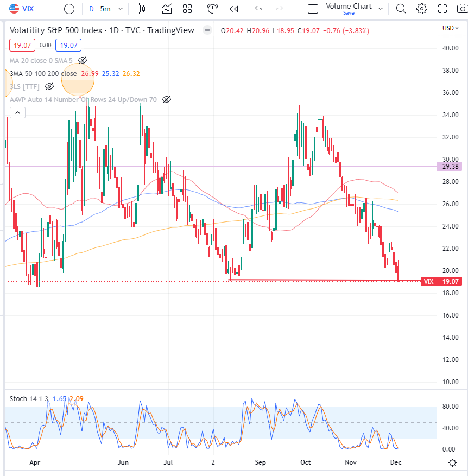The height and width of the screenshot is (476, 468).
Task: Click the chart title Volatility S&P 500 Index
Action: click(x=56, y=30)
